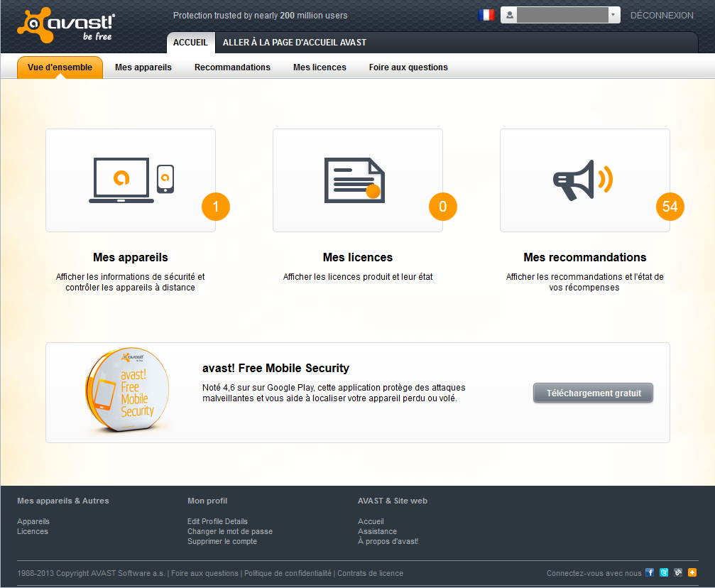The image size is (715, 588).
Task: Open Contrats de licence link
Action: point(370,573)
